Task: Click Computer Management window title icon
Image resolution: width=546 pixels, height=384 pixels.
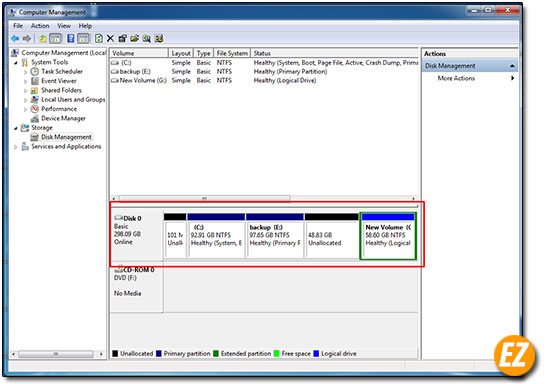Action: [x=13, y=13]
